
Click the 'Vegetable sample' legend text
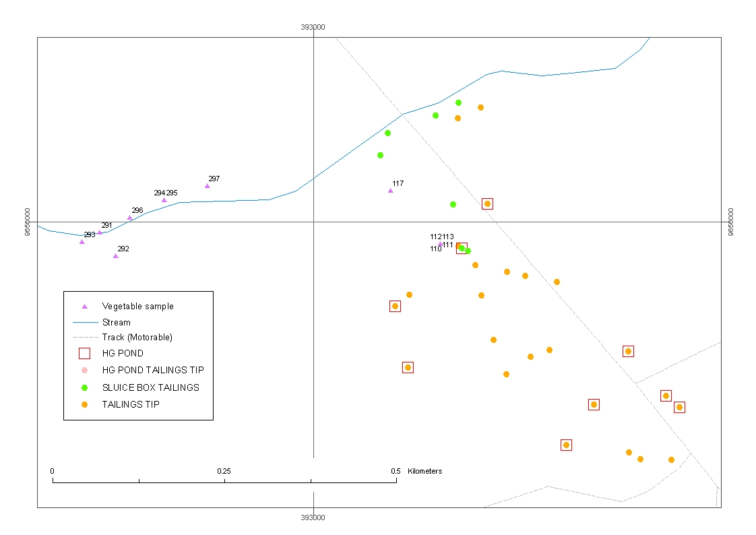pos(137,307)
